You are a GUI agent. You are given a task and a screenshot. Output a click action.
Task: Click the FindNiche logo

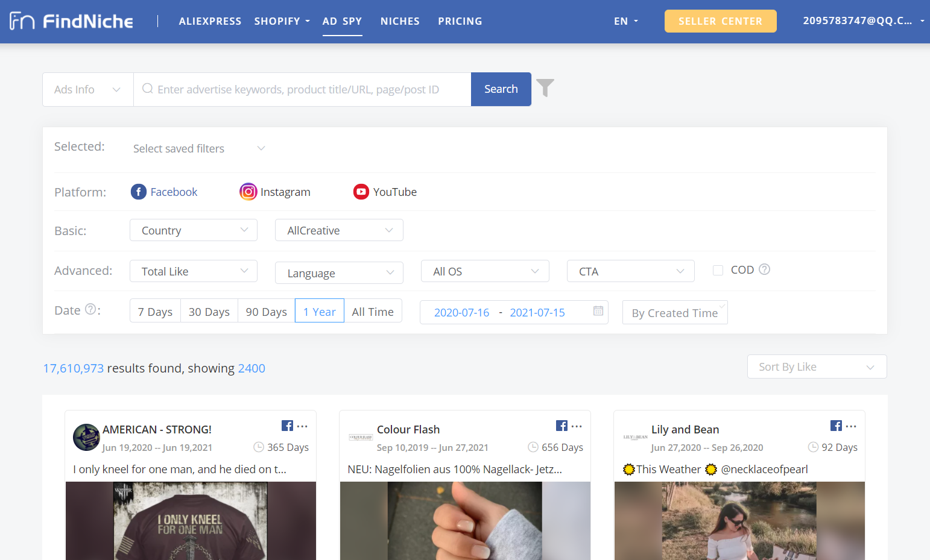point(71,21)
